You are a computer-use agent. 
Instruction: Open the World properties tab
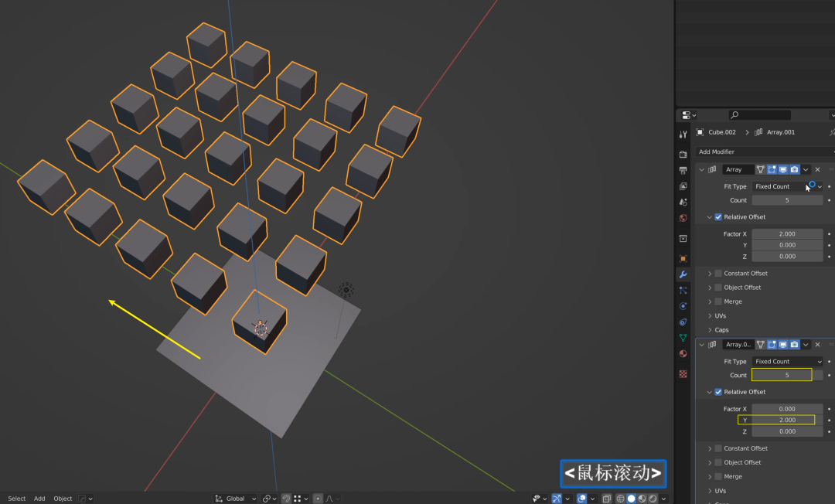(683, 218)
